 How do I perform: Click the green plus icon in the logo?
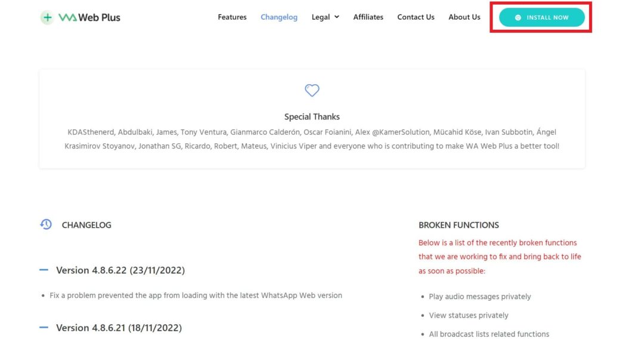click(47, 17)
